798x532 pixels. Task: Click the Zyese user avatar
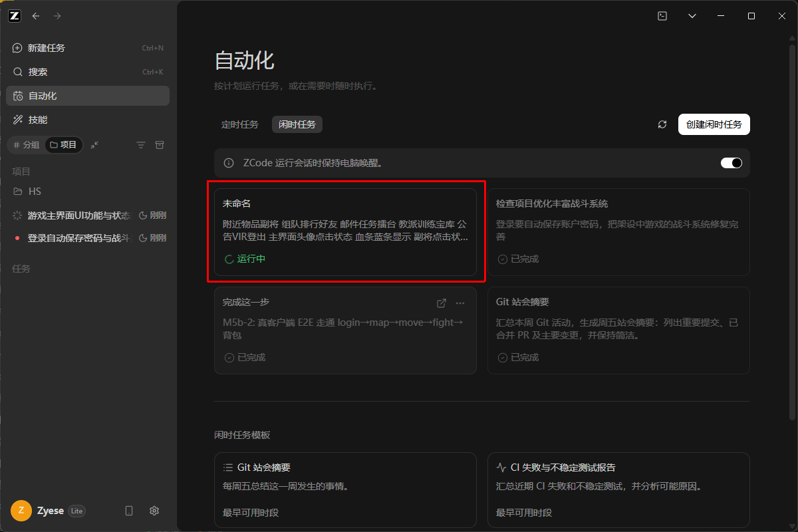tap(21, 511)
